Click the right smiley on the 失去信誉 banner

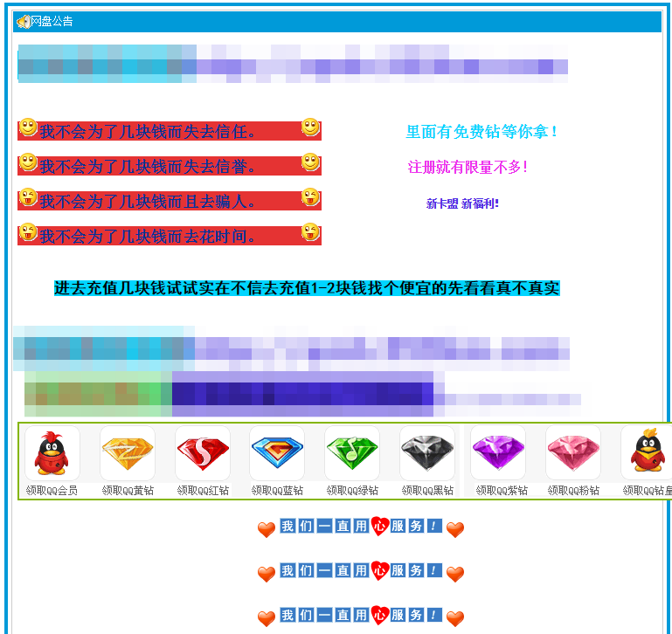[x=311, y=162]
